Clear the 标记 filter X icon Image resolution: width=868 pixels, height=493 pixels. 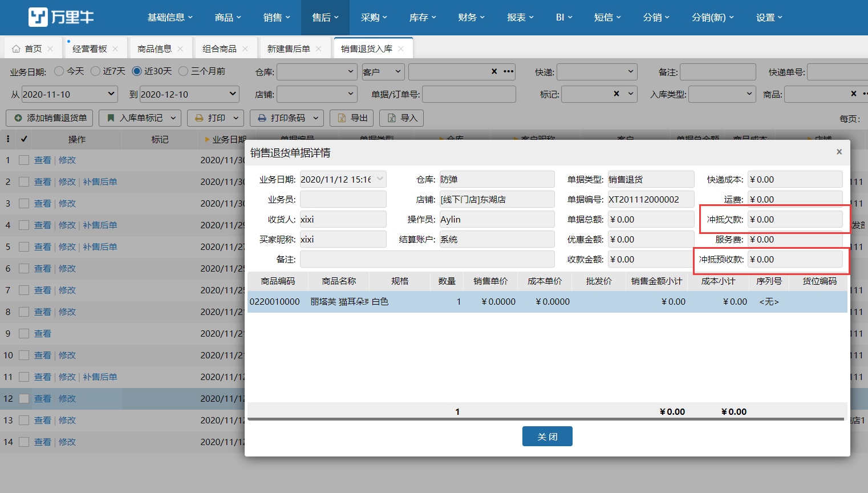pyautogui.click(x=616, y=94)
